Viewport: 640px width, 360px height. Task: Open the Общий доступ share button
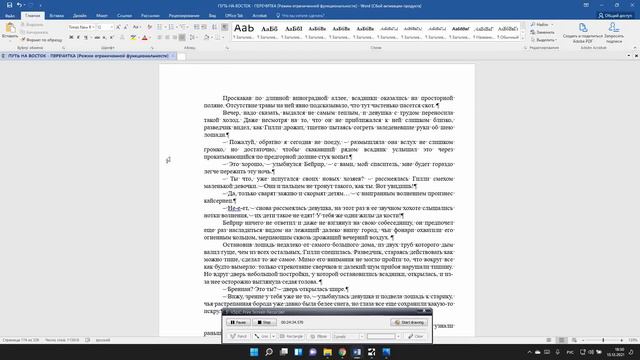click(615, 16)
